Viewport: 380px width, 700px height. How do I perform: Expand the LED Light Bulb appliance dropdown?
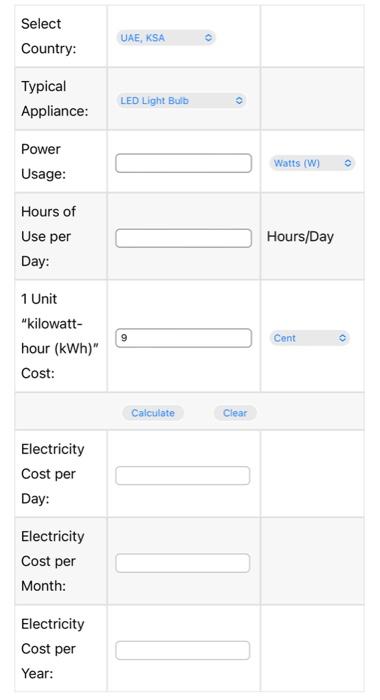[181, 100]
